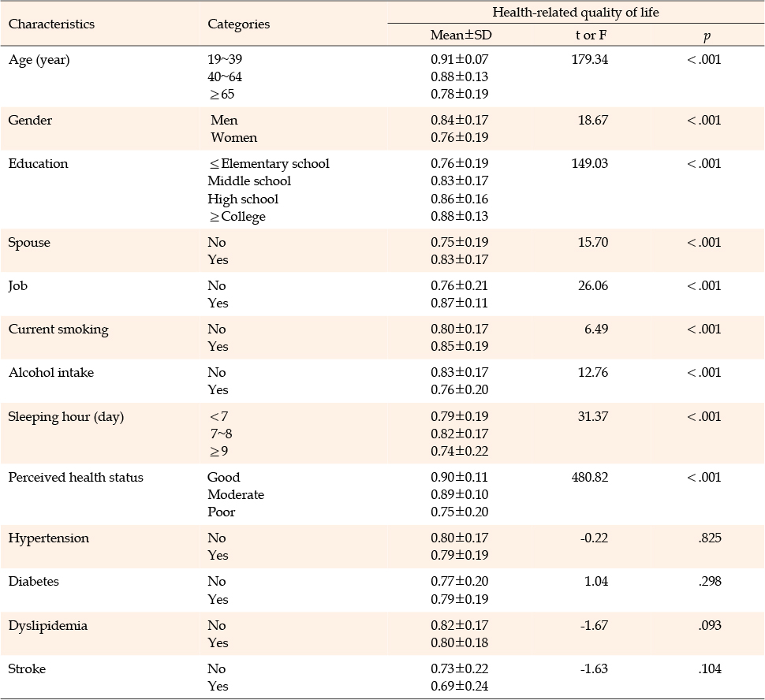Click the Dyslipidemia row label
This screenshot has height=700, width=765.
point(47,625)
